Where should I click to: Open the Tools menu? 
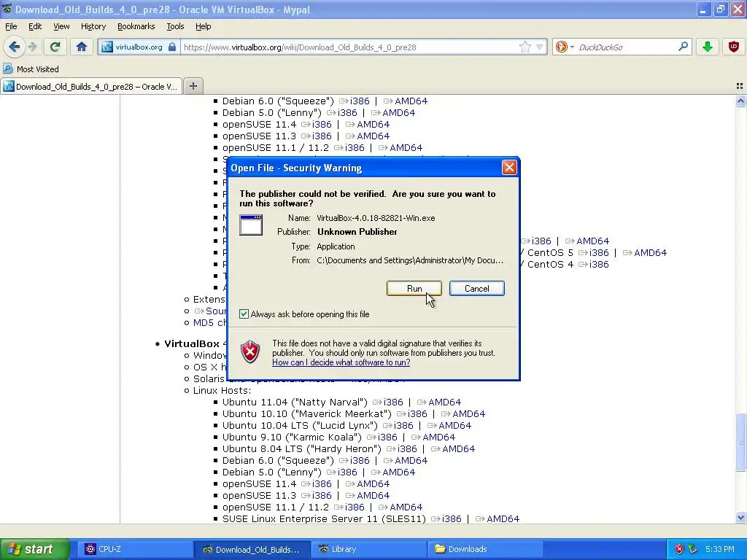[175, 26]
